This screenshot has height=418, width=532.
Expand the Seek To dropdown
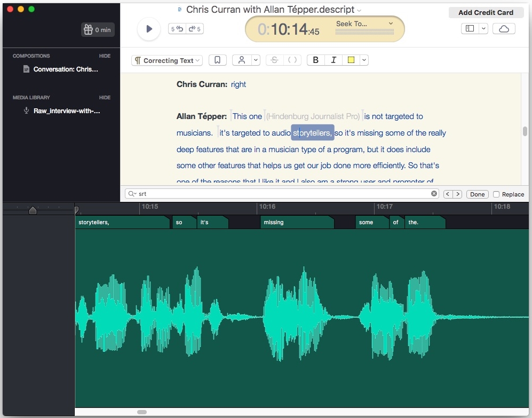[391, 23]
